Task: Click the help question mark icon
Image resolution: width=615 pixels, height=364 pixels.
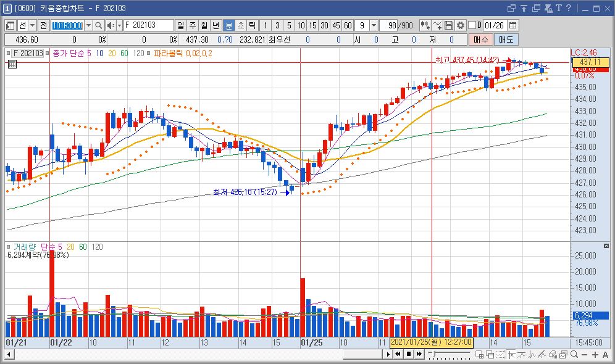Action: 568,8
